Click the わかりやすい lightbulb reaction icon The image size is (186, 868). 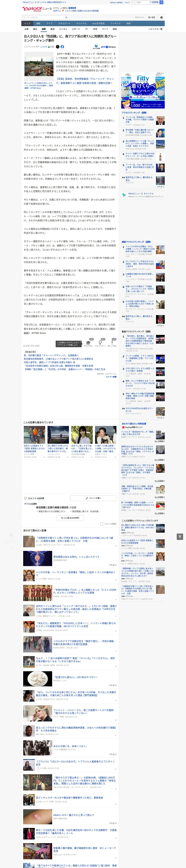(100, 343)
